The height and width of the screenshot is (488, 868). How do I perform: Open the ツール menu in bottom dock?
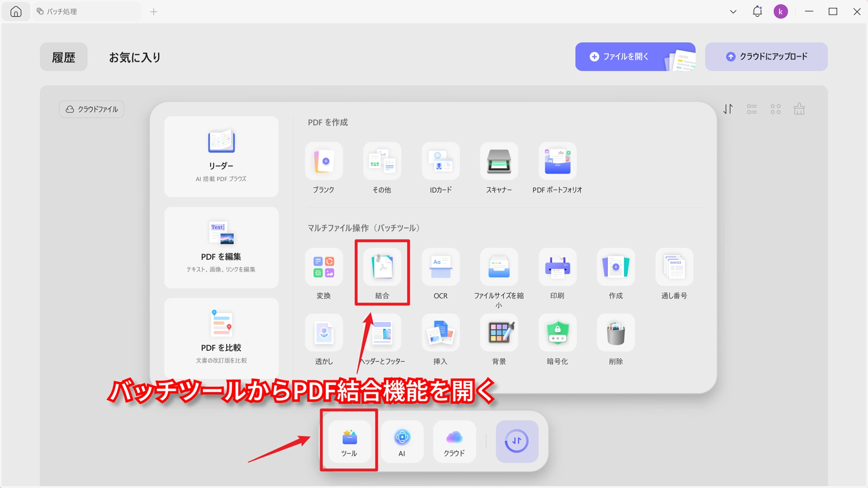(x=349, y=442)
